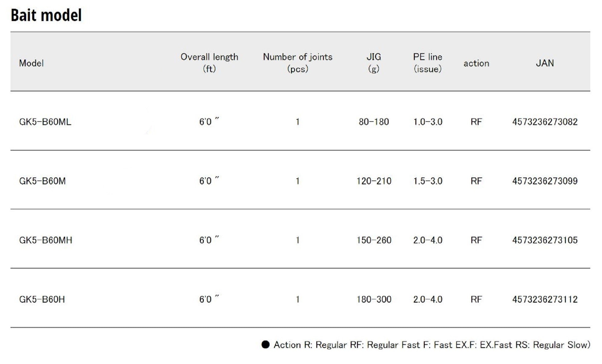Screen dimensions: 602x364
Task: Click JAN code 4573236273082
Action: point(545,122)
